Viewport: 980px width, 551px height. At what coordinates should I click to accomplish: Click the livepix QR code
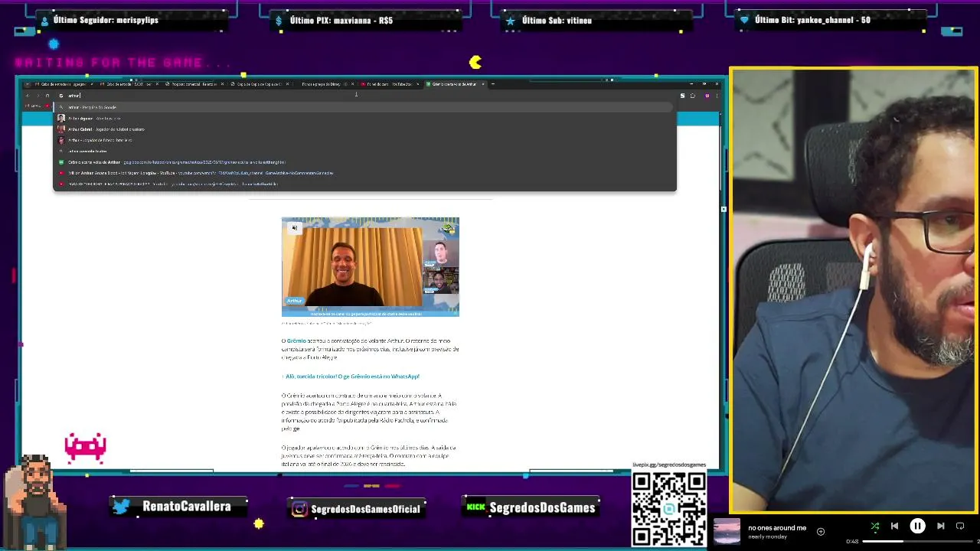669,508
